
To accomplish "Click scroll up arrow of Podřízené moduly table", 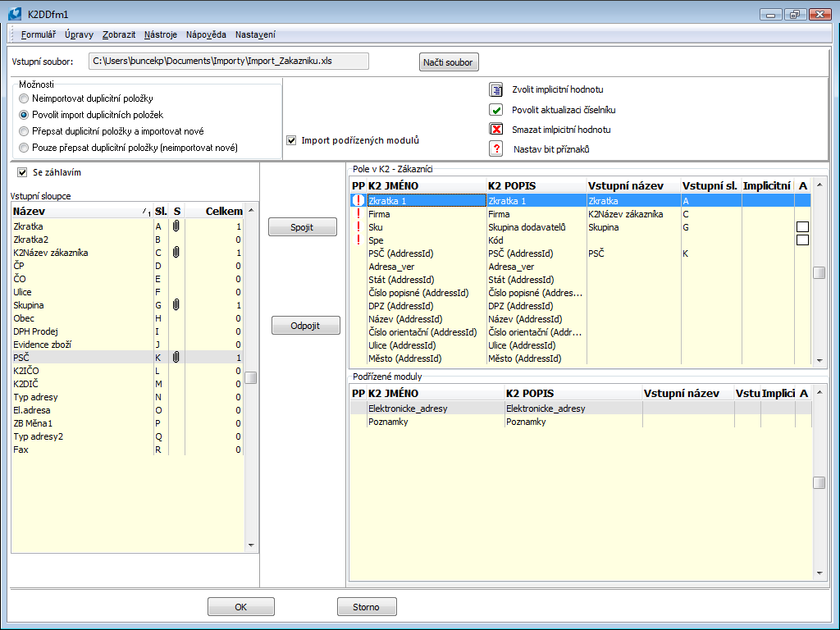I will [819, 393].
